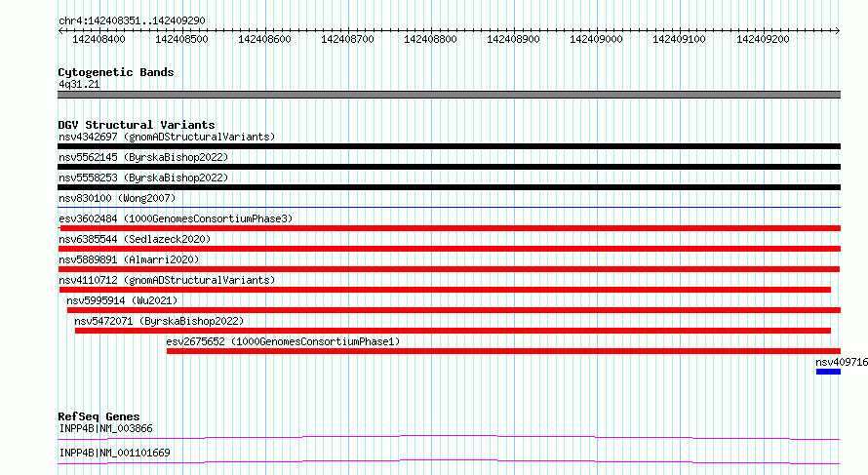Open variant nsv5562145 ByrskaBishop2022 label
Image resolution: width=868 pixels, height=475 pixels.
pos(143,157)
